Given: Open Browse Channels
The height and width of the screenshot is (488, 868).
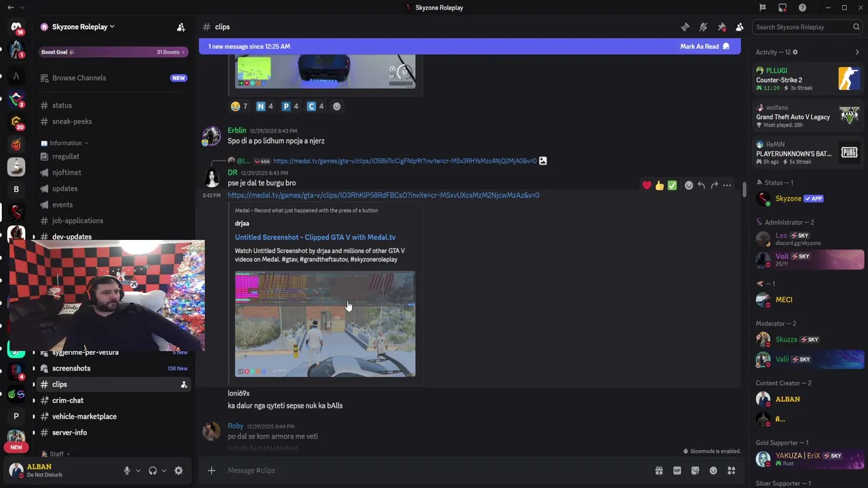Looking at the screenshot, I should click(x=113, y=78).
